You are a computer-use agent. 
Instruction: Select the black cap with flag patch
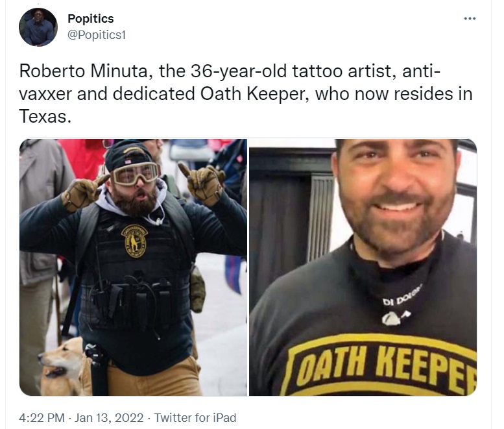point(128,156)
